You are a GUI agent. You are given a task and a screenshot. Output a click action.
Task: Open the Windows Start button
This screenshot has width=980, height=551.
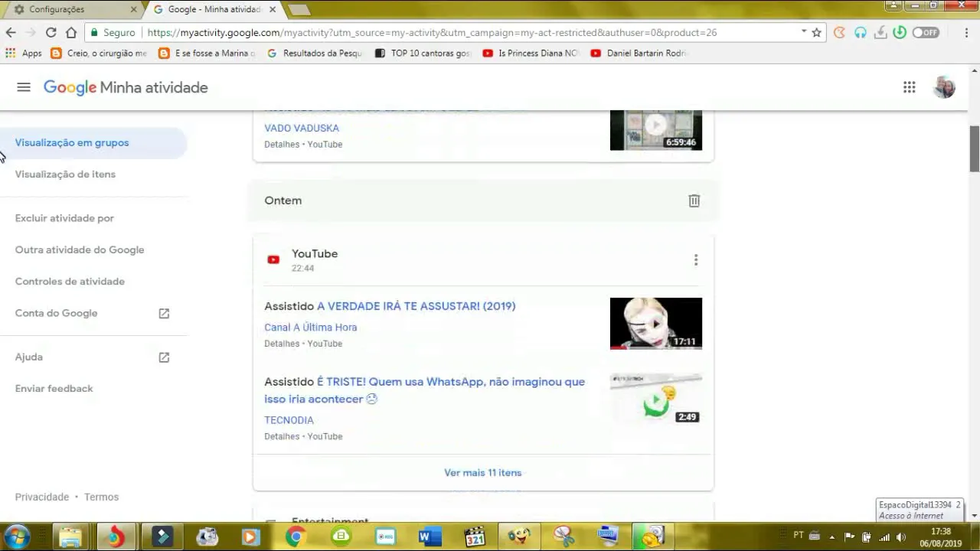(x=17, y=536)
